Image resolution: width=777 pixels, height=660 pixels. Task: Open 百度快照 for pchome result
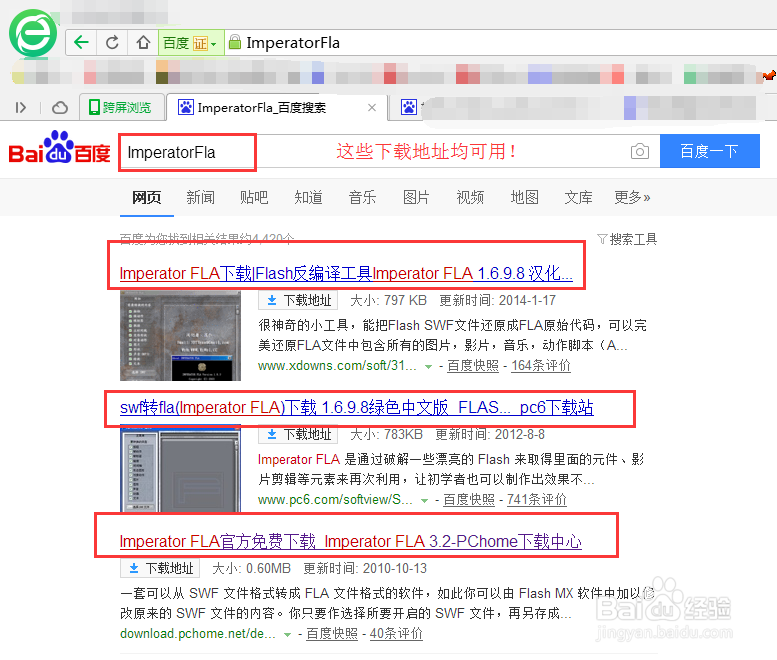[x=332, y=634]
